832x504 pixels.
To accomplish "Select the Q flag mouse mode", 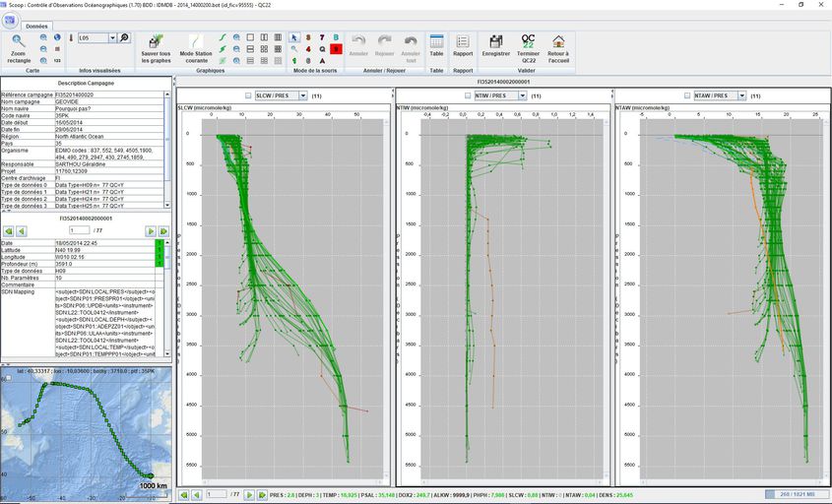I will point(322,49).
